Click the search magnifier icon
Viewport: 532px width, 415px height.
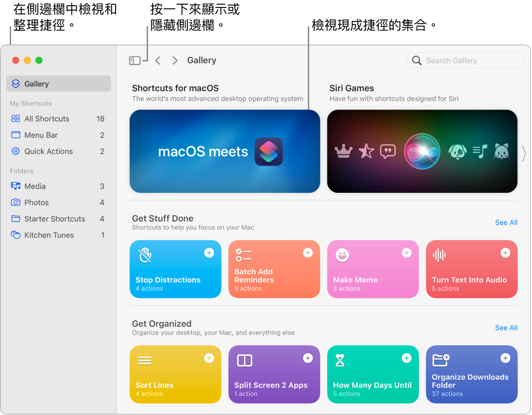tap(417, 60)
